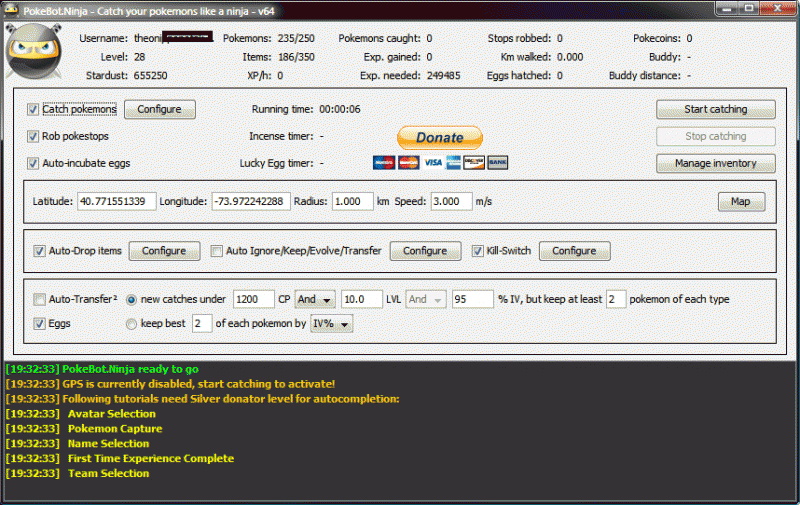Click Start catching button
This screenshot has width=800, height=505.
(716, 109)
